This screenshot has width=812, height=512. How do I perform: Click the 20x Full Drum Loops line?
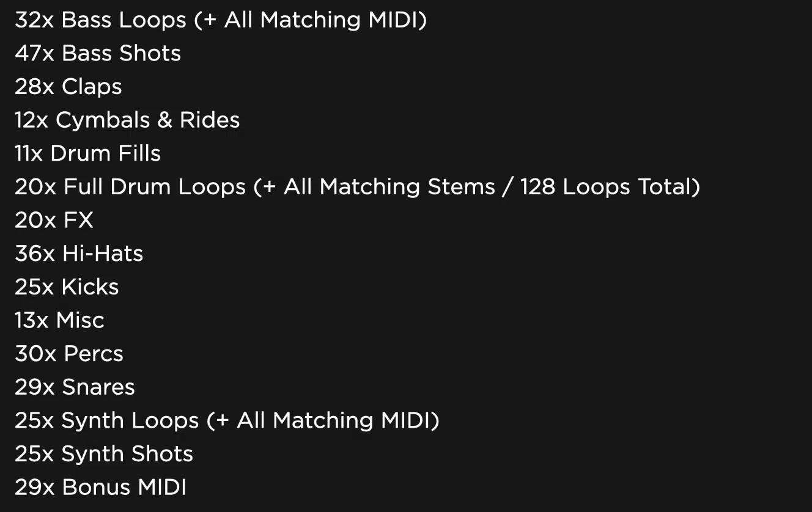[x=358, y=187]
